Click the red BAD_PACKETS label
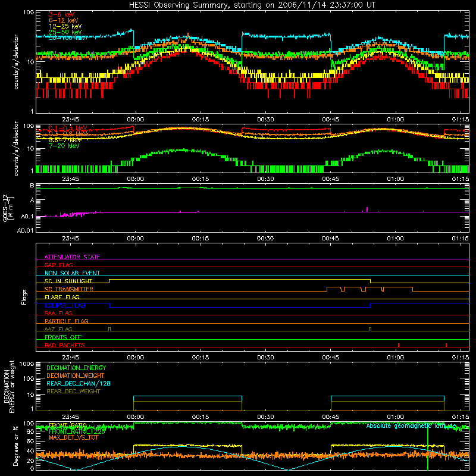Image resolution: width=476 pixels, height=476 pixels. point(65,345)
